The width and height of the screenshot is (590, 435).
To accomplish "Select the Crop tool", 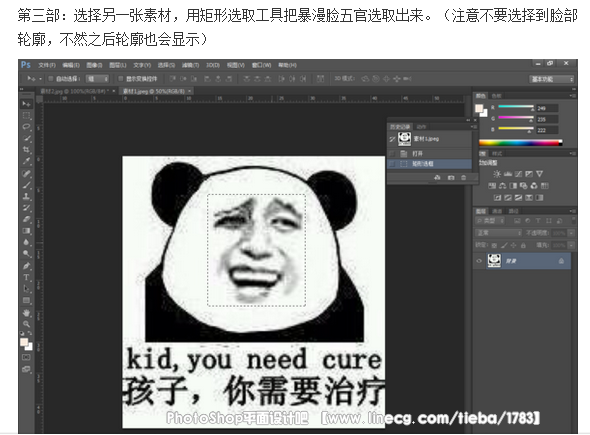I will [26, 150].
